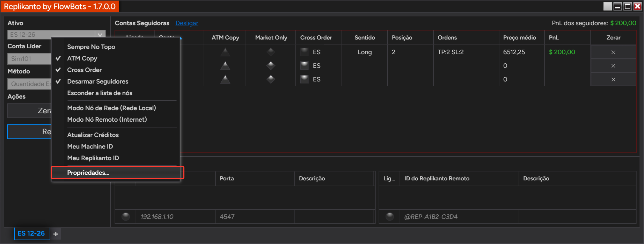Click Preço médio column header
The height and width of the screenshot is (244, 644).
coord(522,37)
